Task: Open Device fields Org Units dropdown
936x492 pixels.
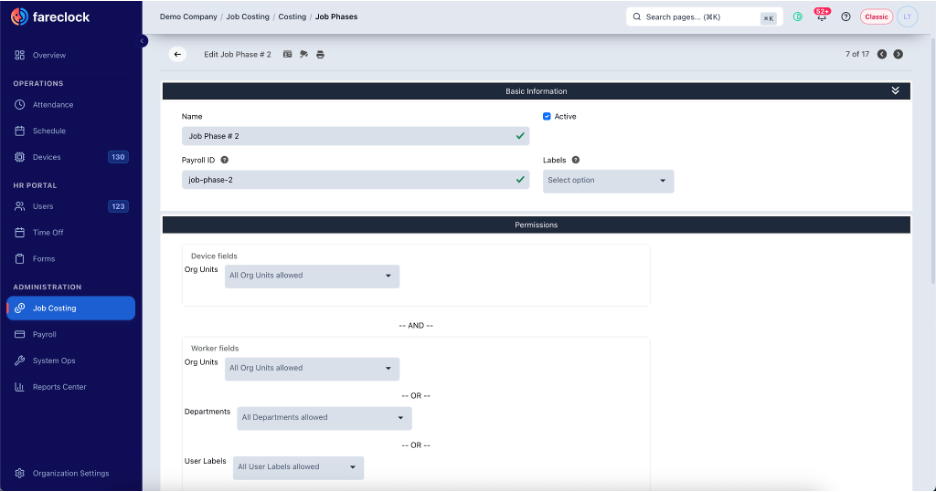Action: point(312,276)
